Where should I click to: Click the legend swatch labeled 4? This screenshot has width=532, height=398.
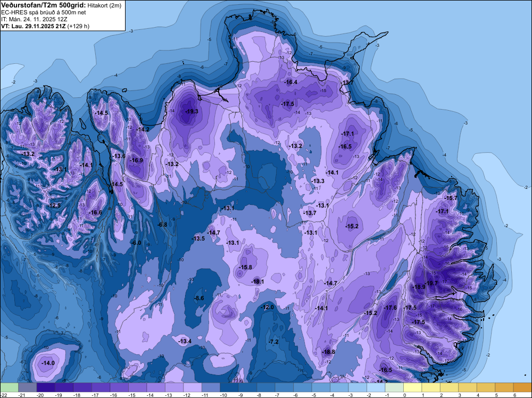point(486,387)
